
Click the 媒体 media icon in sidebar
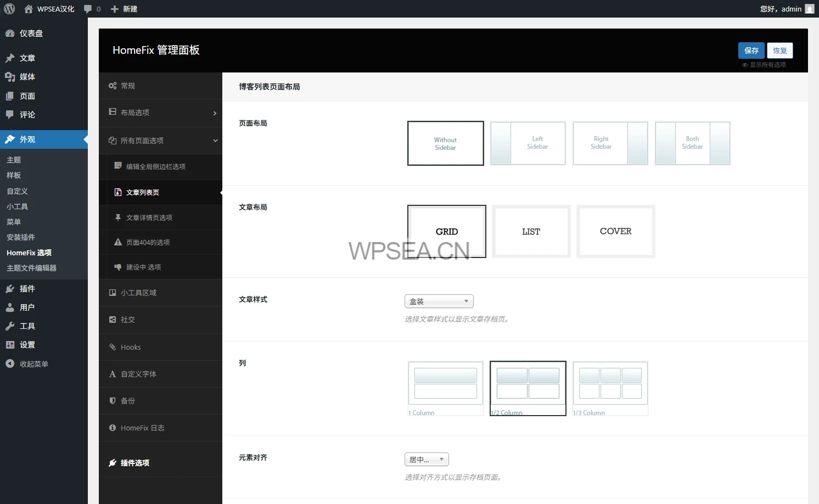click(x=10, y=77)
